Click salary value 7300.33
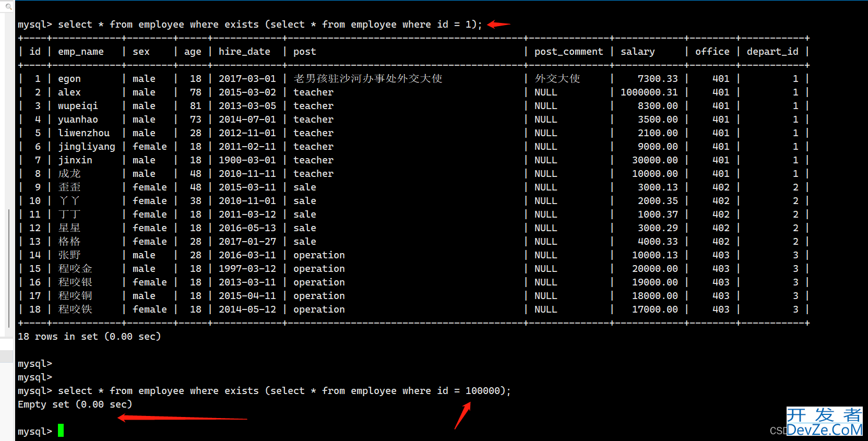The image size is (868, 441). click(658, 79)
